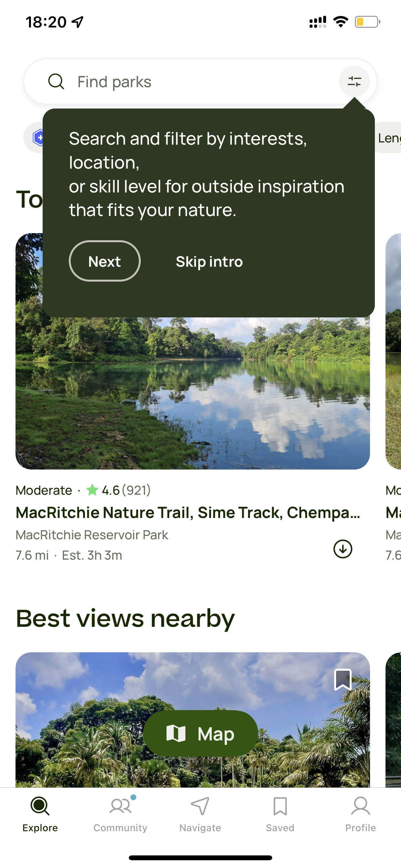Tap the blue plus hexagon badge
401x868 pixels.
pos(39,138)
